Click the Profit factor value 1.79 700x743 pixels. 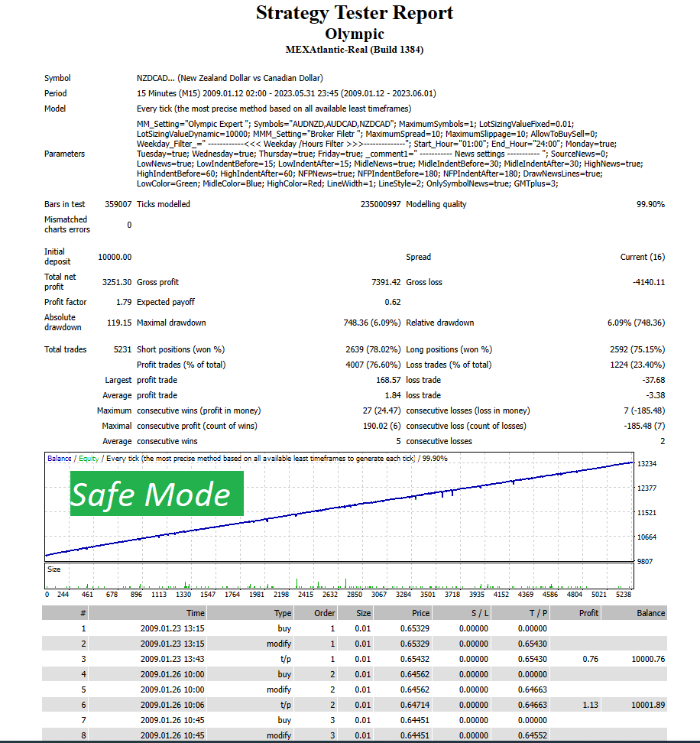click(124, 302)
